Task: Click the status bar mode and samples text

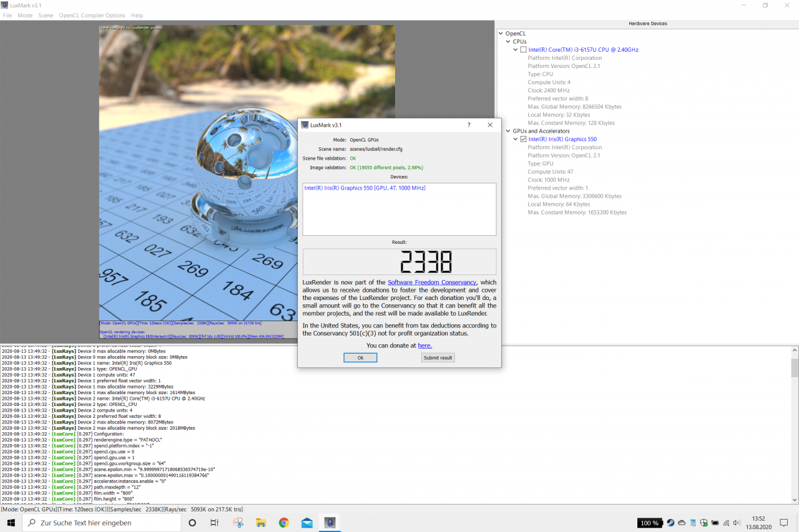Action: [122, 510]
